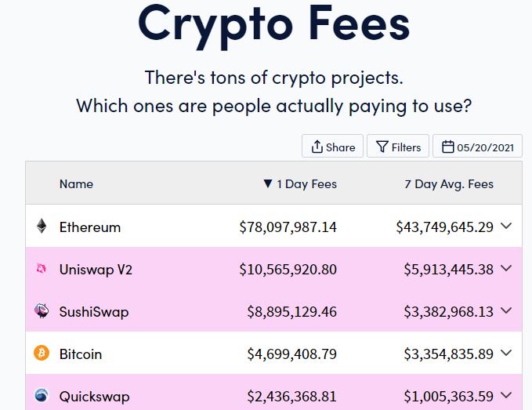Click the Quickswap blue swirl icon

coord(42,395)
